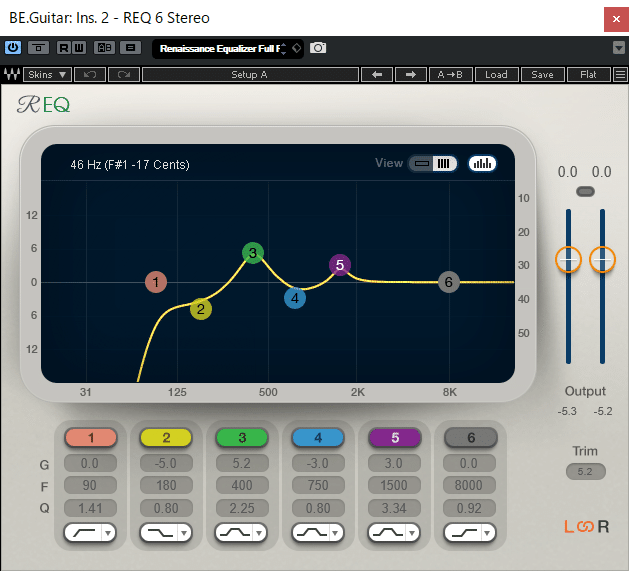This screenshot has height=571, width=629.
Task: Click band 3 Q field 2.25
Action: (x=242, y=508)
